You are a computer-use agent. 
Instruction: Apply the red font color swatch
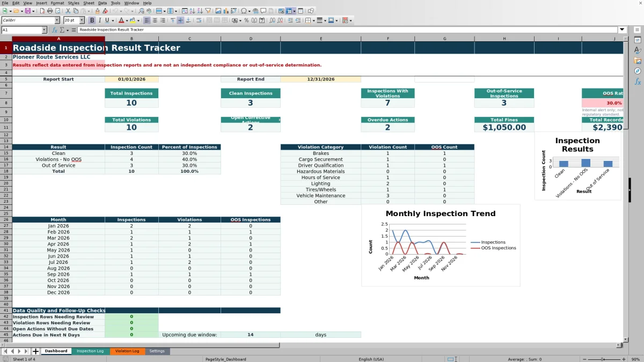coord(121,20)
